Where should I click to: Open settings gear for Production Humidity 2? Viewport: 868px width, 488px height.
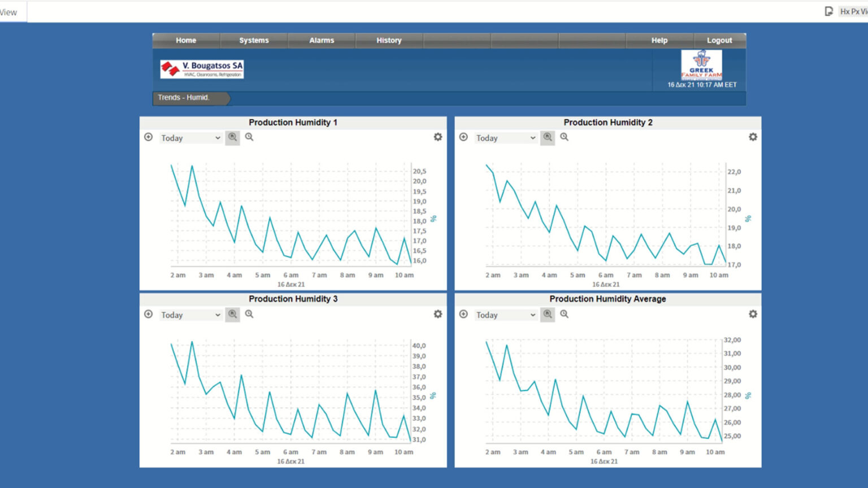click(753, 137)
